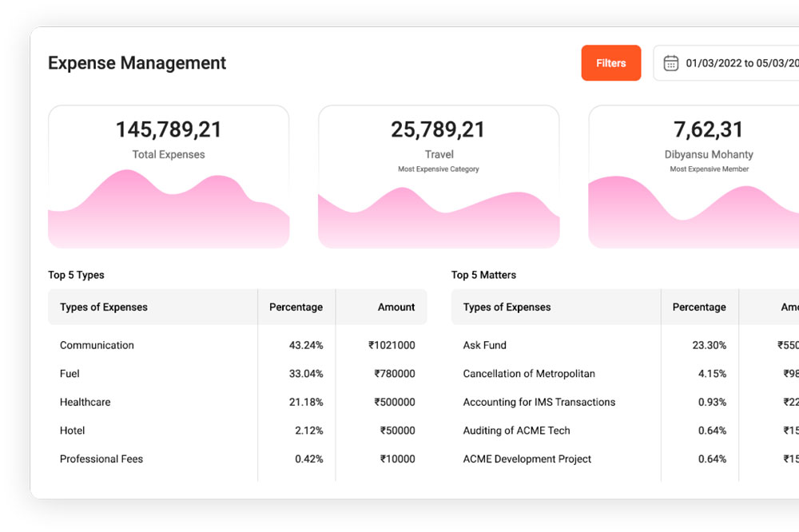Click the ₹780000 amount cell
Screen dimensions: 799x532
[395, 374]
